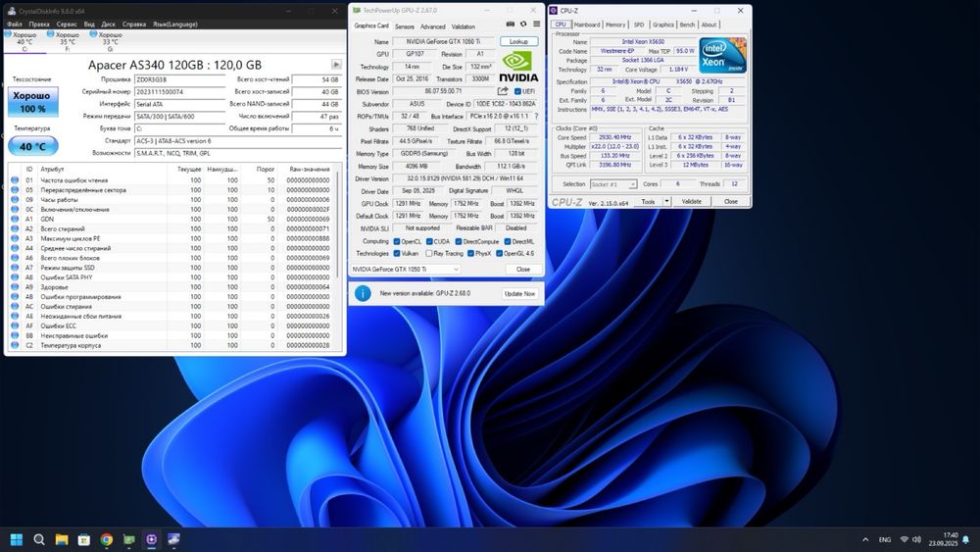This screenshot has height=552, width=980.
Task: Click Update Now button
Action: [x=520, y=294]
